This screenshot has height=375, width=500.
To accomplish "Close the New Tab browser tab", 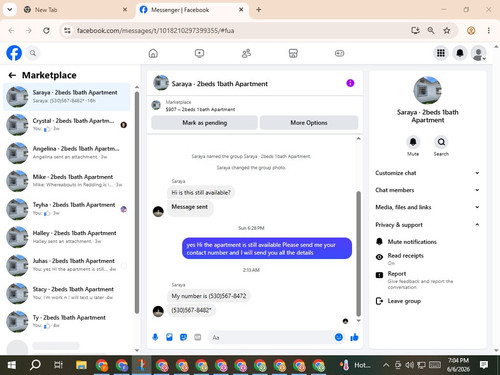I will click(125, 10).
